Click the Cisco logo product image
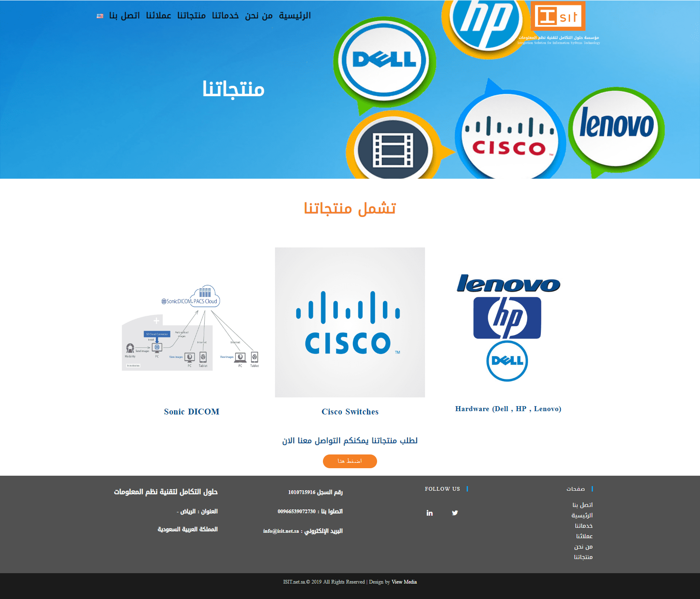700x599 pixels. tap(350, 322)
